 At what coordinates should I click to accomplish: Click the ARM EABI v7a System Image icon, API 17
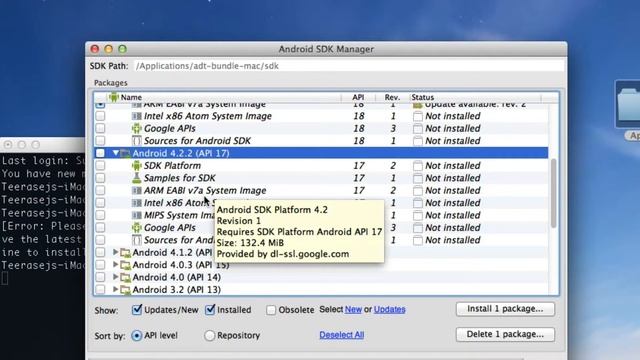tap(137, 191)
